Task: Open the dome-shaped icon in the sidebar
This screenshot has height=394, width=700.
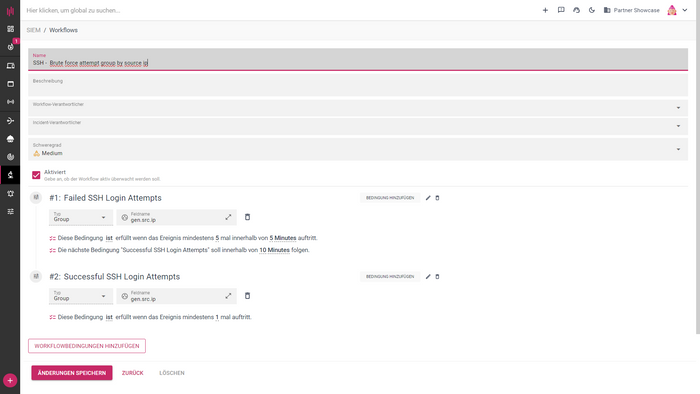Action: tap(10, 139)
